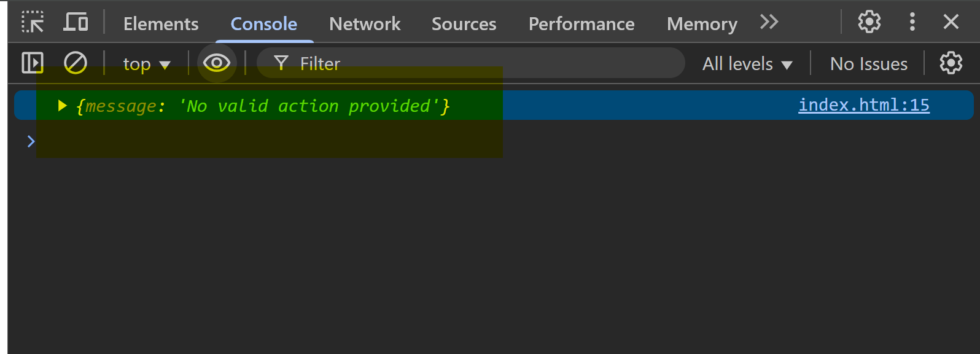
Task: Create a live expression with eye icon
Action: 216,63
